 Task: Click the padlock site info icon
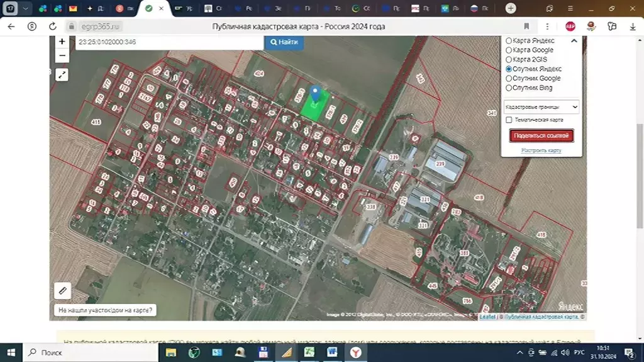(x=72, y=26)
